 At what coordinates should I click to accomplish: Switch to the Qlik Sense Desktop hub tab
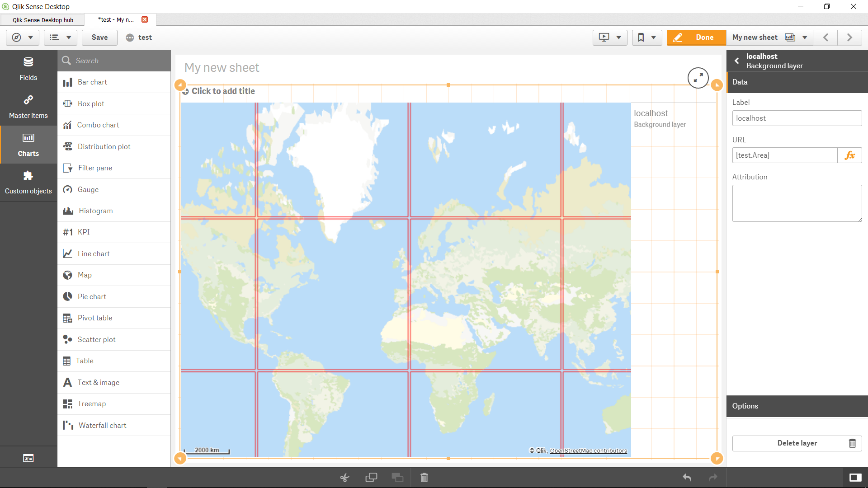tap(43, 20)
